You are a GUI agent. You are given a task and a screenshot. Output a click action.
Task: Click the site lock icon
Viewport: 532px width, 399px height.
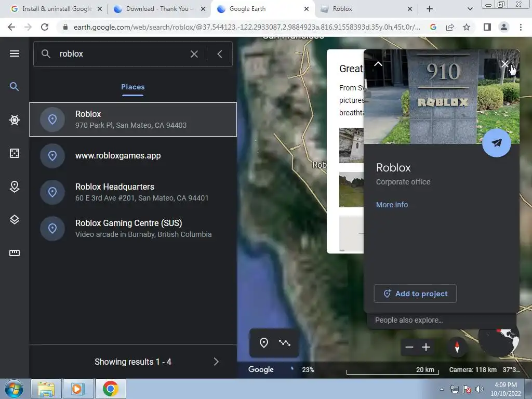pyautogui.click(x=65, y=27)
